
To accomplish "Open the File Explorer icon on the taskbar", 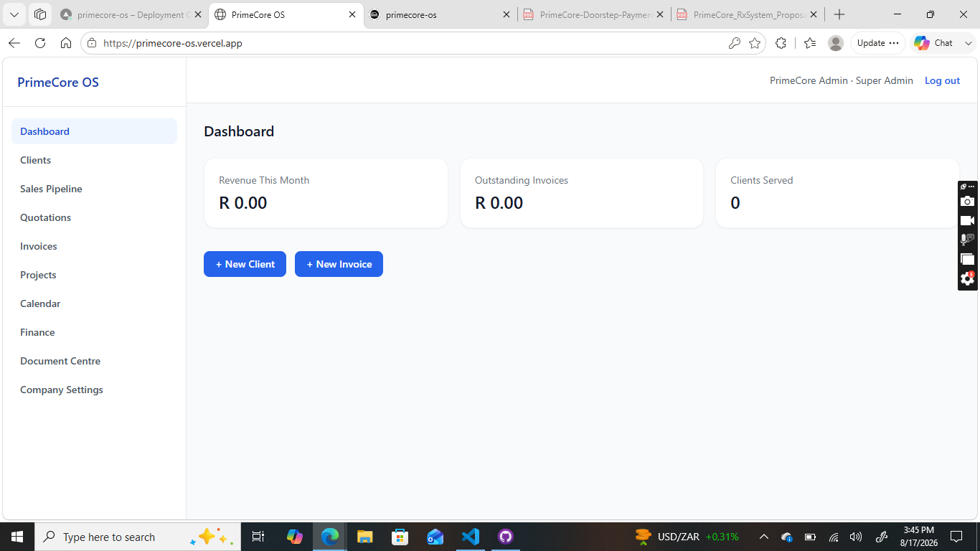I will [x=365, y=537].
